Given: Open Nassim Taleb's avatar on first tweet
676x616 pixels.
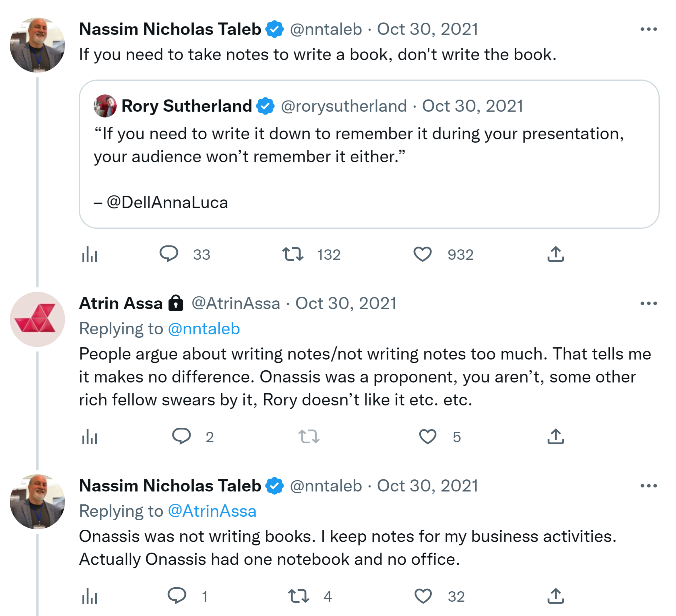Looking at the screenshot, I should [x=38, y=45].
